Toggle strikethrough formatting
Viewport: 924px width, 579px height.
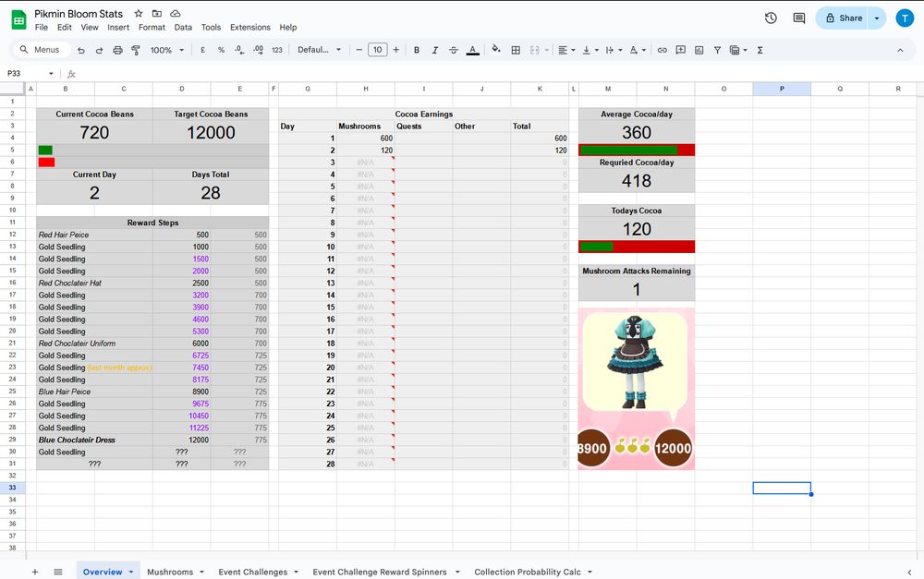click(453, 50)
